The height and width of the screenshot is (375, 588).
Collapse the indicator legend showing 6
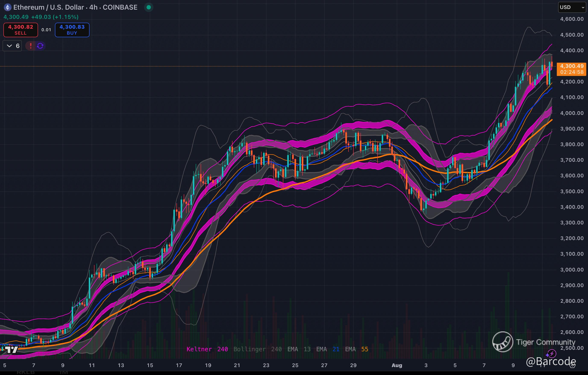pos(12,46)
